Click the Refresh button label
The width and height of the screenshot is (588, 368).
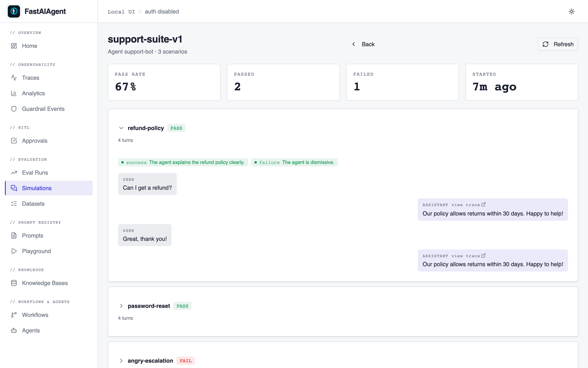pos(563,44)
